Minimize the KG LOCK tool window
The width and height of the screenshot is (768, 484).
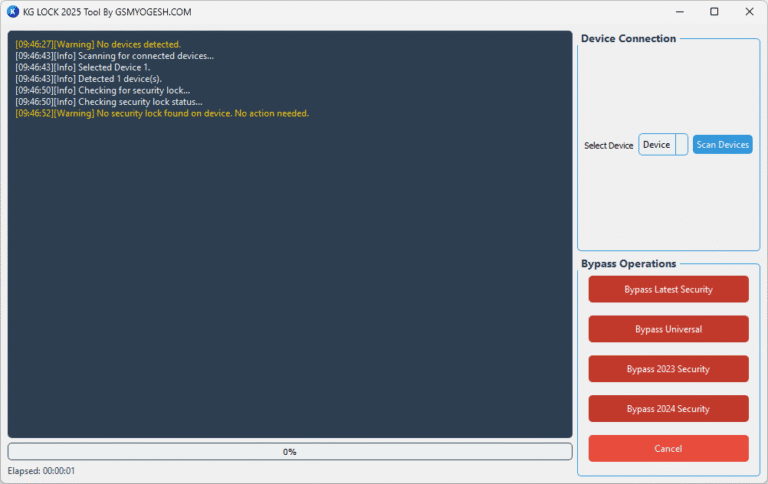(680, 12)
